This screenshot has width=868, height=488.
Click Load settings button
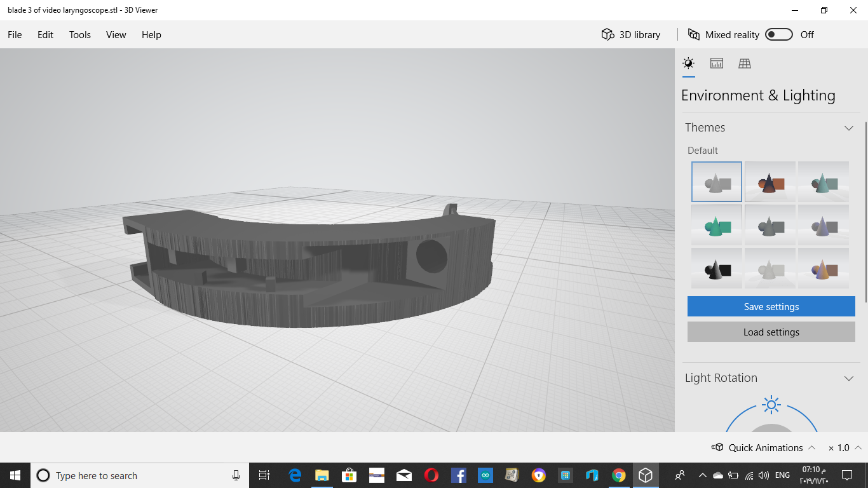771,332
